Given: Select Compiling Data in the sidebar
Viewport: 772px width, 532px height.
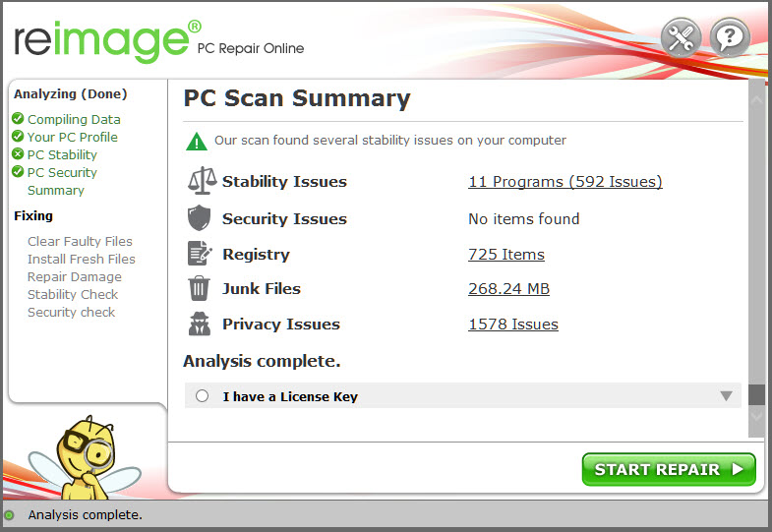Looking at the screenshot, I should coord(74,119).
